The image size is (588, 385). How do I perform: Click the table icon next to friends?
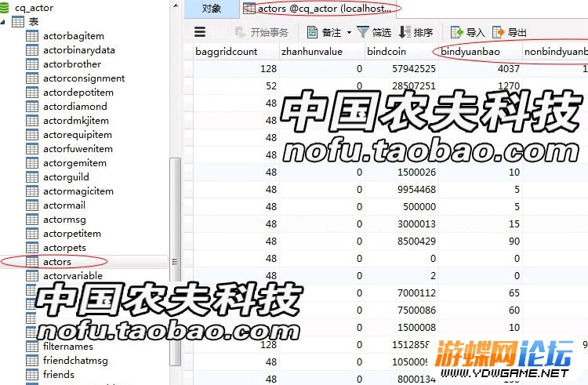(32, 375)
